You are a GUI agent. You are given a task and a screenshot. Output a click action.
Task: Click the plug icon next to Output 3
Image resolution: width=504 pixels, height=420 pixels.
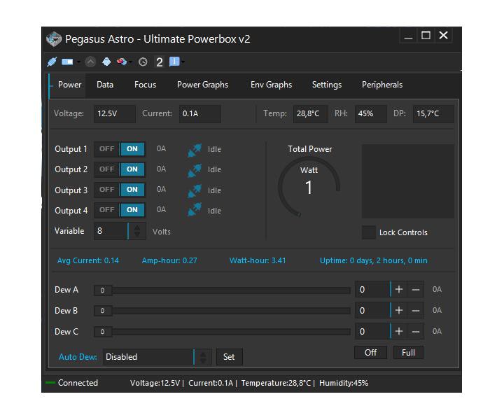[x=195, y=190]
